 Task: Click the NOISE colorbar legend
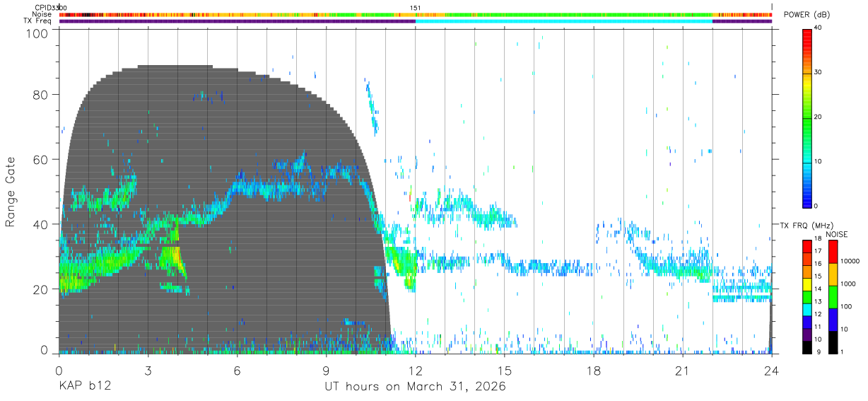(x=833, y=297)
